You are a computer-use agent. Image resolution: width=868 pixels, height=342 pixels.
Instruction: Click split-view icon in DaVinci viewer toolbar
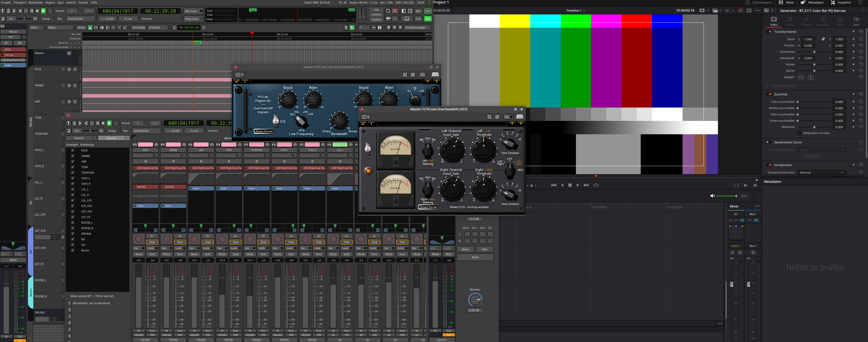(x=749, y=10)
